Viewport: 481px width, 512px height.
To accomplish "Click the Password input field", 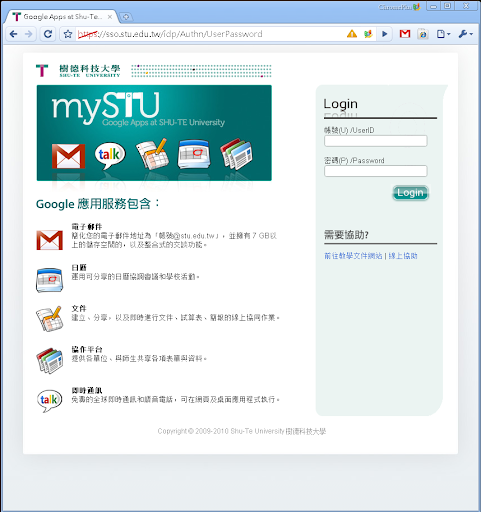I will [376, 171].
